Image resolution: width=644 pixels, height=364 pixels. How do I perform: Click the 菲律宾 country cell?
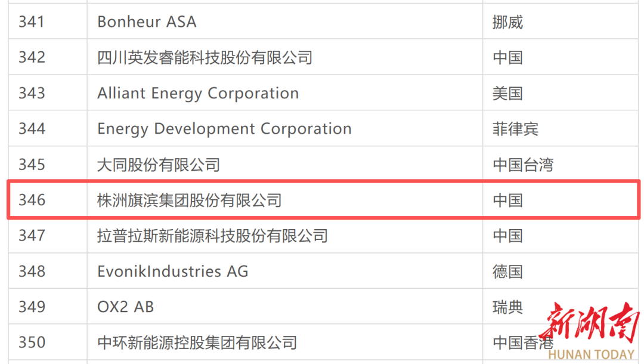(x=515, y=129)
